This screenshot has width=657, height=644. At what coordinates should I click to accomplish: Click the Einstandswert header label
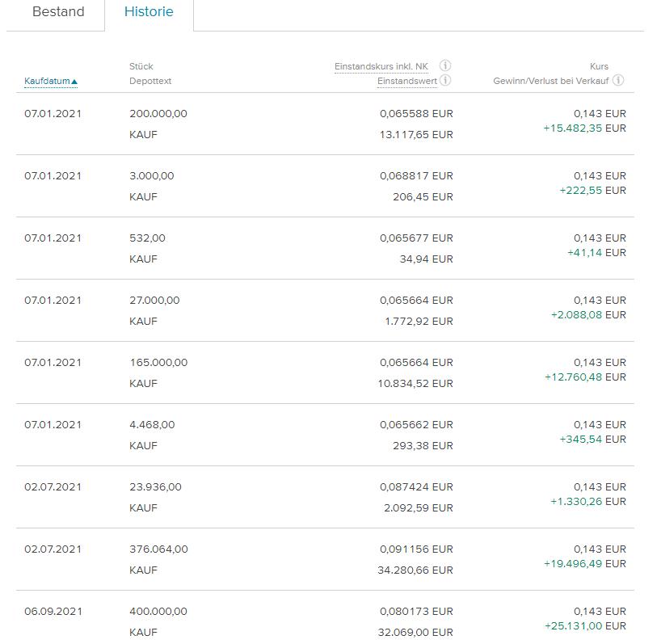click(407, 81)
